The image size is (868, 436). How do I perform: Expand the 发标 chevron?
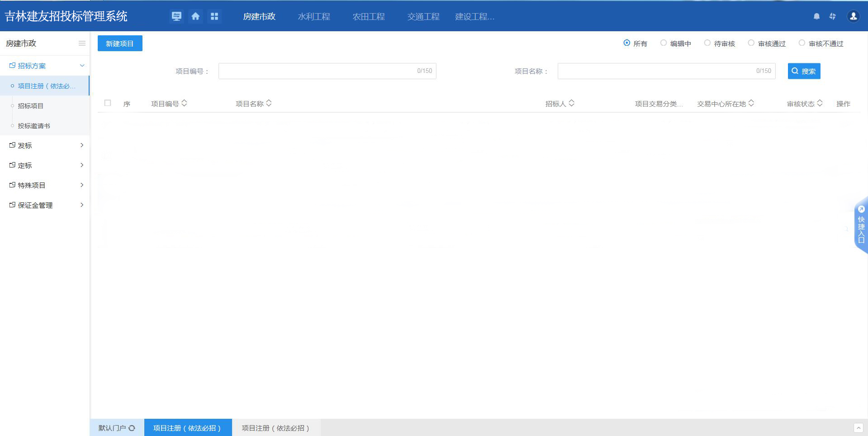[x=82, y=145]
